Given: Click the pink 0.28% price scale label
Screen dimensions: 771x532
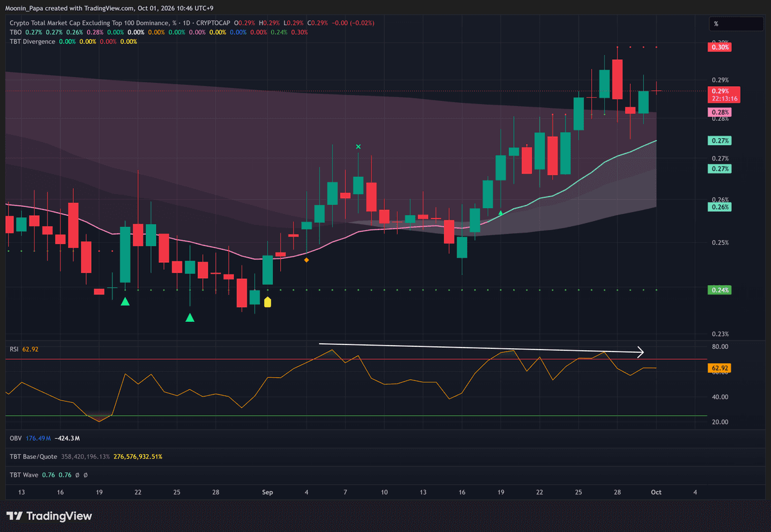Looking at the screenshot, I should tap(720, 112).
